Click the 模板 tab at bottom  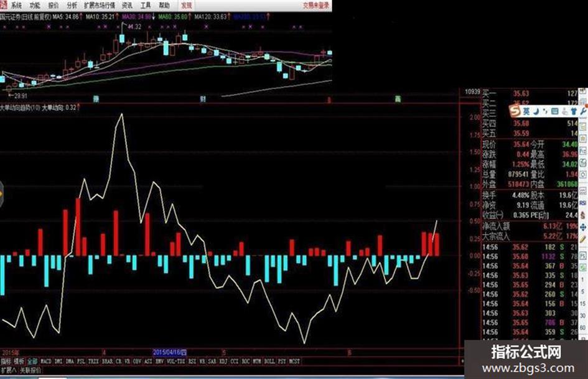click(19, 362)
